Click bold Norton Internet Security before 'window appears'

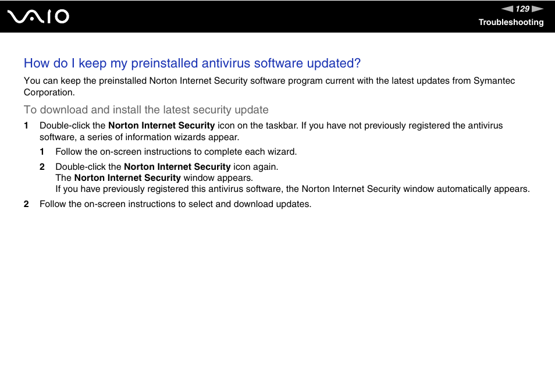pyautogui.click(x=127, y=177)
